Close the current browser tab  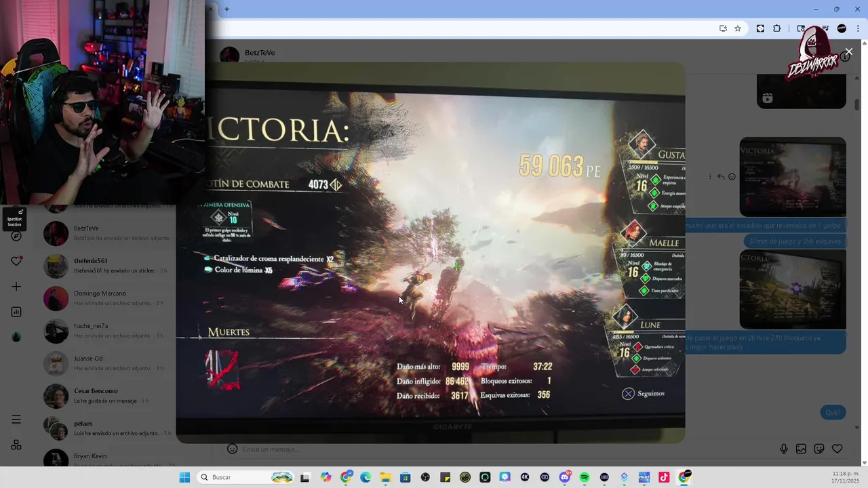pyautogui.click(x=211, y=9)
